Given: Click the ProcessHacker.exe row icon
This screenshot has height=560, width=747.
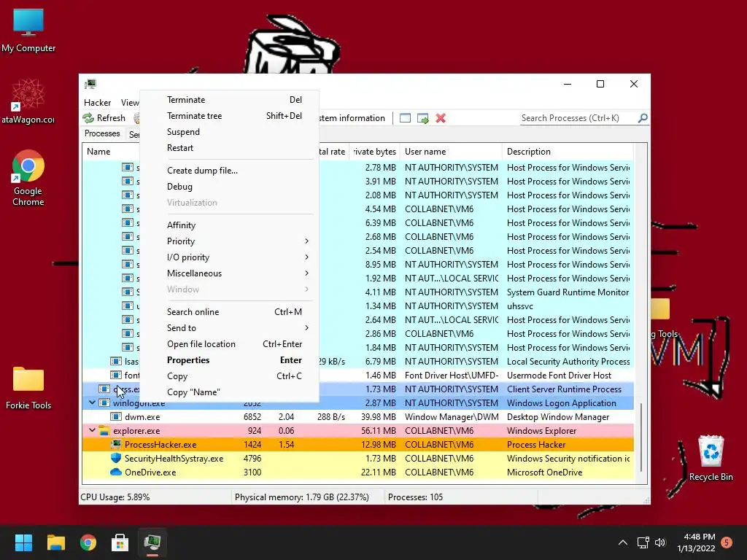Looking at the screenshot, I should coord(116,444).
